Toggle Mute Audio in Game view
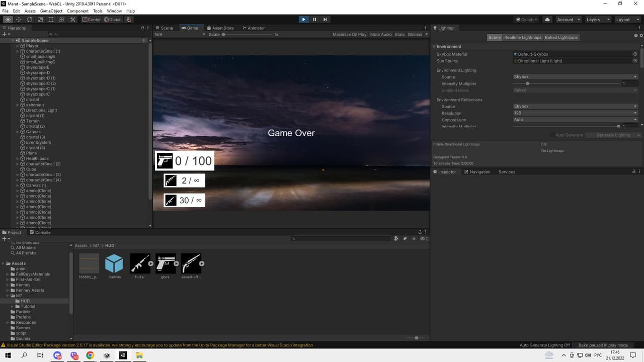The height and width of the screenshot is (362, 644). coord(381,35)
